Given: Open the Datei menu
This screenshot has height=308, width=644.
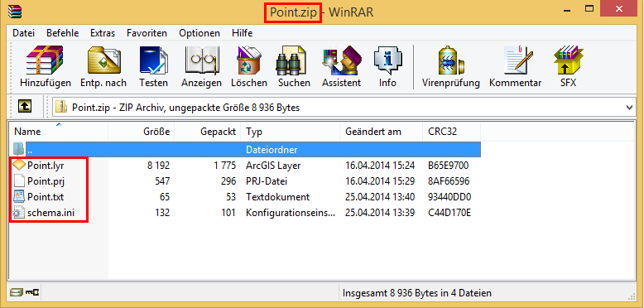Looking at the screenshot, I should pyautogui.click(x=24, y=33).
